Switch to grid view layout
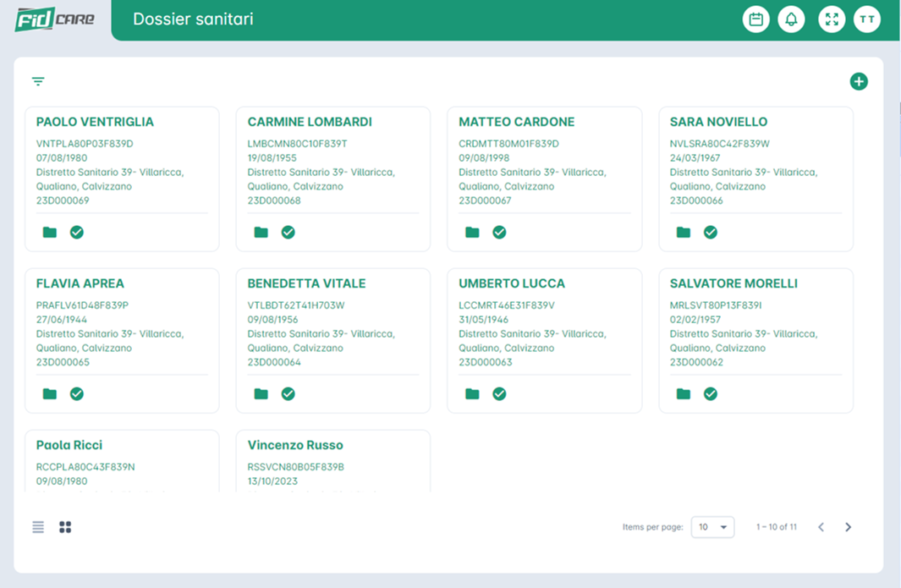This screenshot has height=588, width=901. [x=65, y=527]
